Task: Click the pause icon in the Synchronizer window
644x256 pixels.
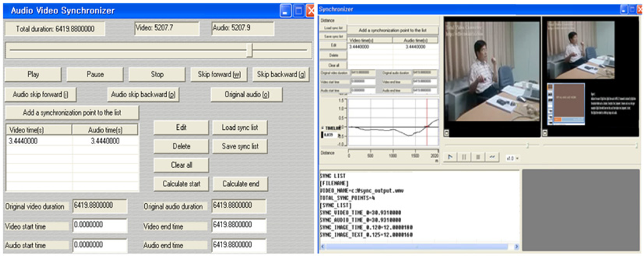Action: [x=464, y=157]
